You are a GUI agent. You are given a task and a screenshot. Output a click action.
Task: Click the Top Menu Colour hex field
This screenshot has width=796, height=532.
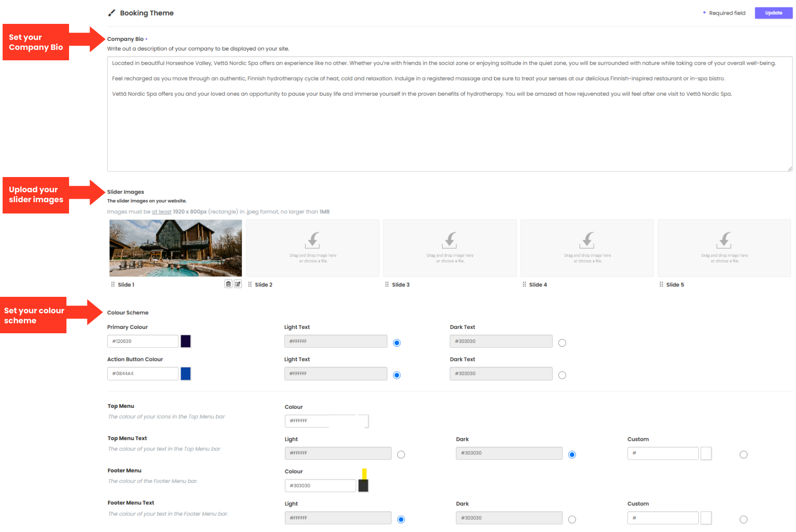pyautogui.click(x=321, y=421)
